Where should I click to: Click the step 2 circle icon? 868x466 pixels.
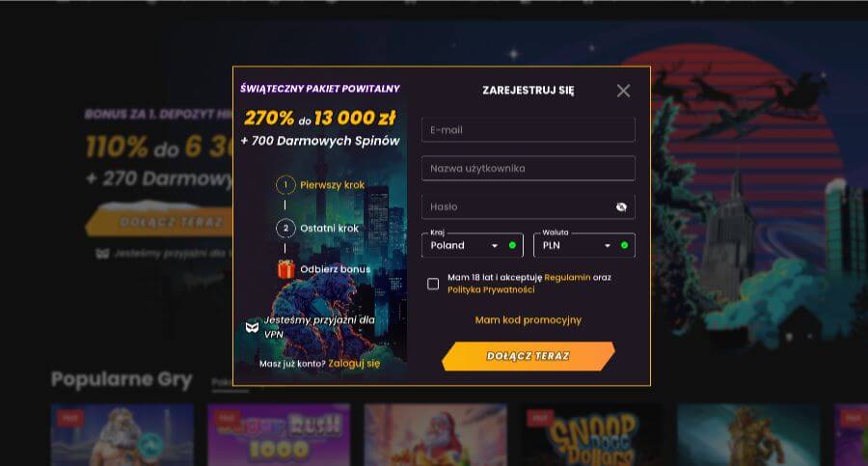tap(285, 228)
